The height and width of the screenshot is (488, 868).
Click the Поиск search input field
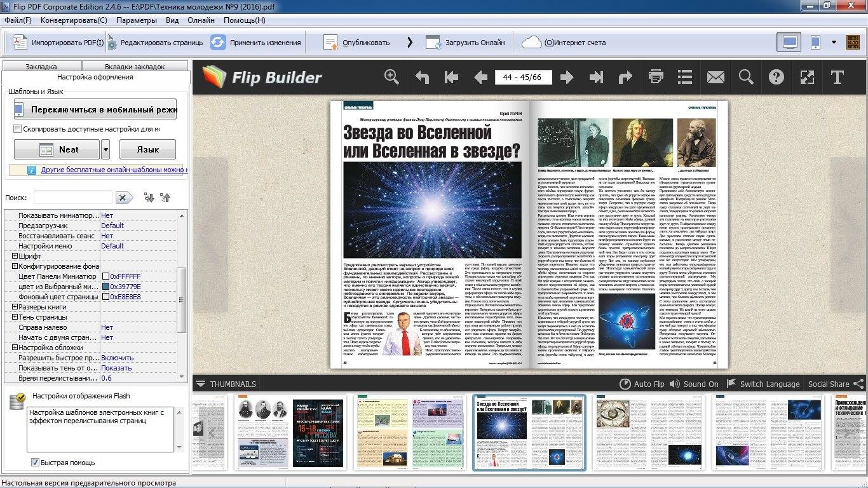(72, 198)
